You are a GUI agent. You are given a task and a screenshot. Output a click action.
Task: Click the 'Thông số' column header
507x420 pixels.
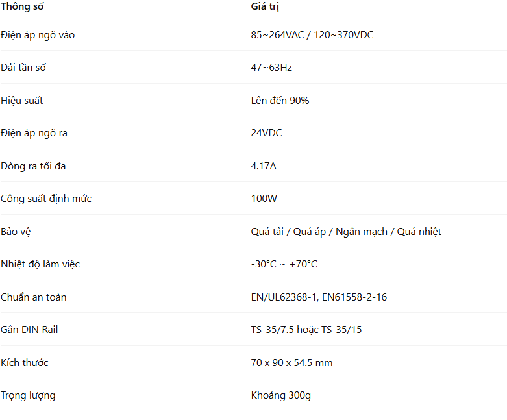[23, 7]
